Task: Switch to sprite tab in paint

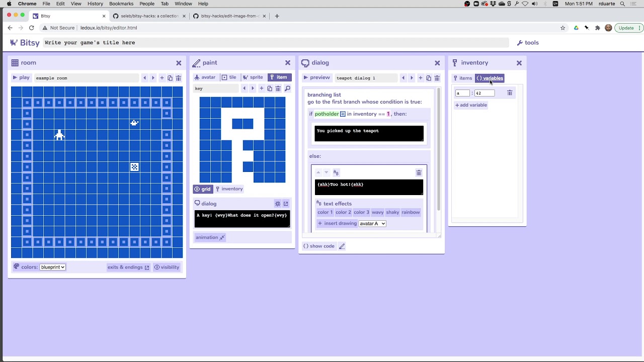Action: pos(253,77)
